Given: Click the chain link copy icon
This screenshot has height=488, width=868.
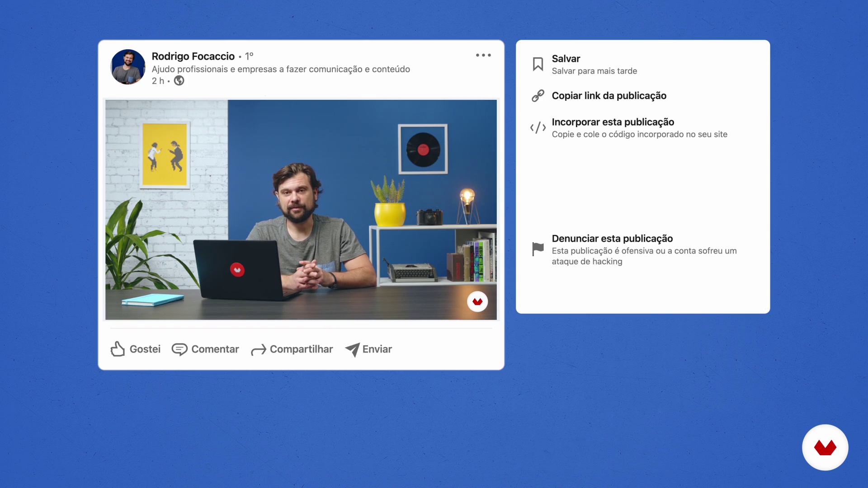Looking at the screenshot, I should point(538,96).
